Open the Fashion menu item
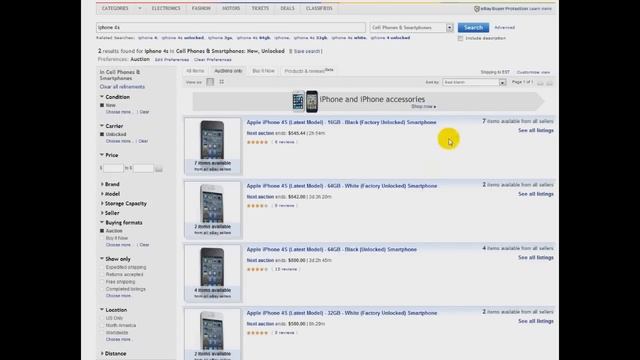The height and width of the screenshot is (360, 640). click(201, 9)
